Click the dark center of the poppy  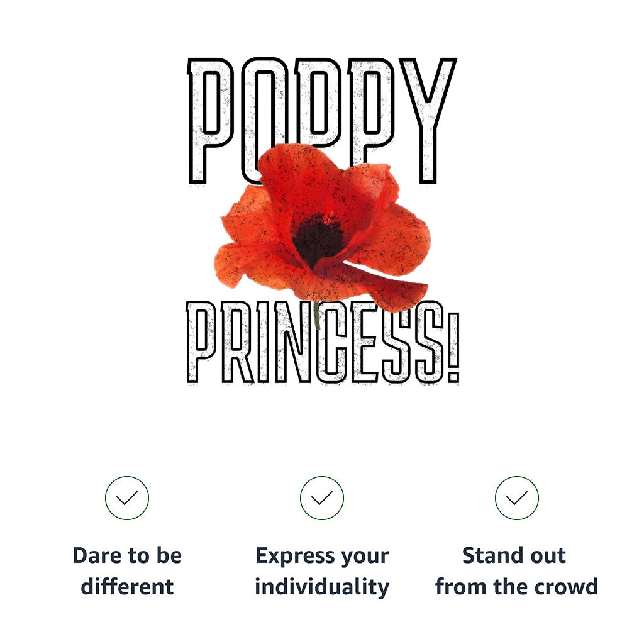pos(318,239)
